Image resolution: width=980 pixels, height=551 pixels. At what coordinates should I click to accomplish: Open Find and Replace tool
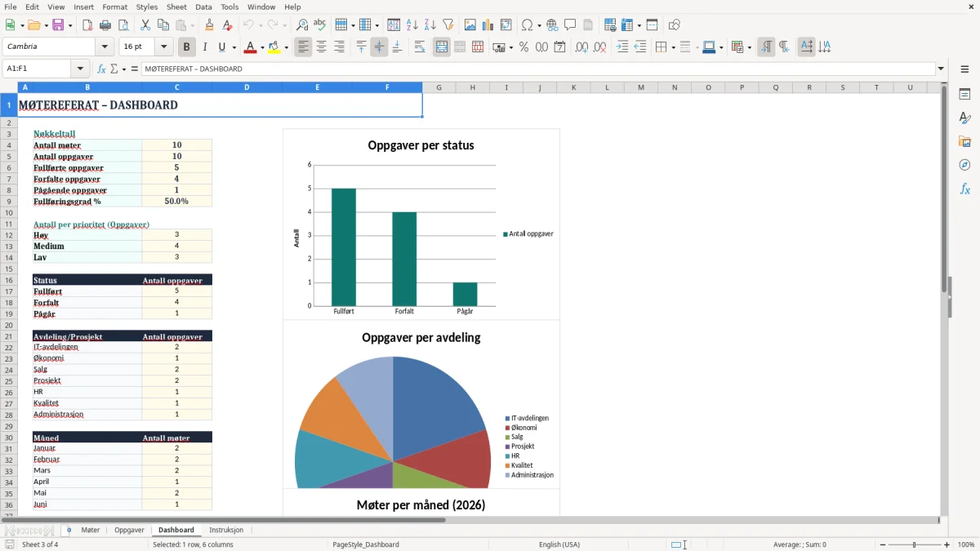(x=302, y=25)
